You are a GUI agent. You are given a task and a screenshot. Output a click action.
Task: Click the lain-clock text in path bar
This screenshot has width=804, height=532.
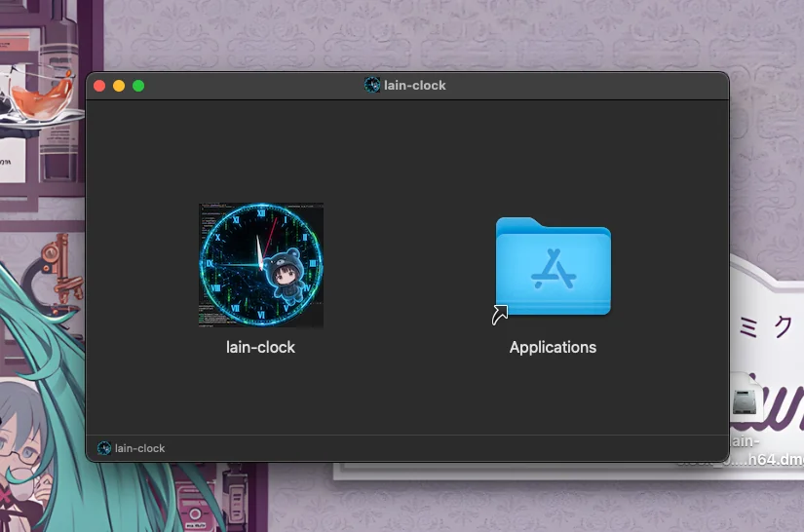point(140,448)
